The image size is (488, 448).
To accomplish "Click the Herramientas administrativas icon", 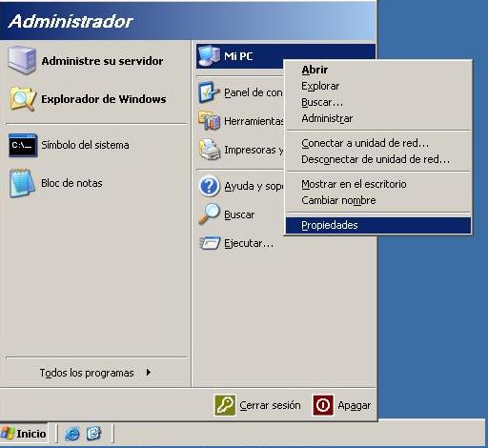I will [x=209, y=120].
